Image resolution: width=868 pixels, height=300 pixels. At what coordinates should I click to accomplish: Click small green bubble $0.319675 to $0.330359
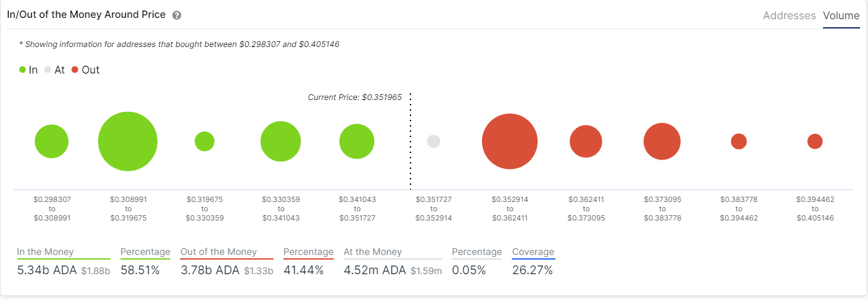point(205,141)
